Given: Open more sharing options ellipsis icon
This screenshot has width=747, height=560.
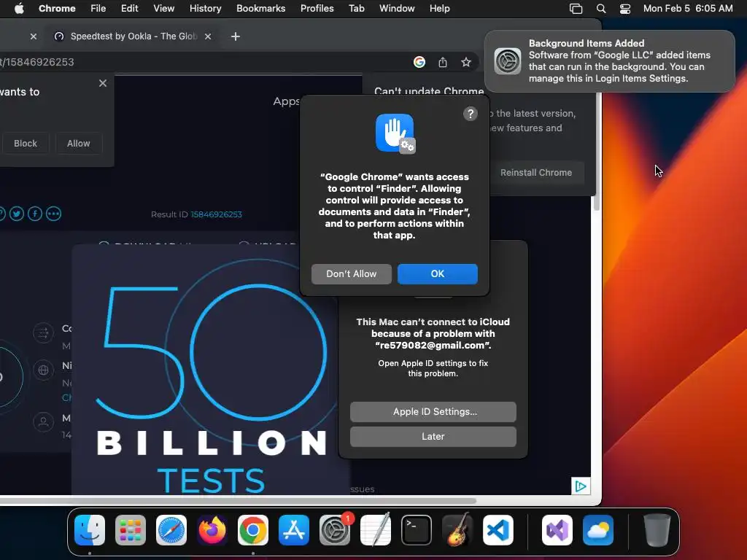Looking at the screenshot, I should pyautogui.click(x=53, y=214).
